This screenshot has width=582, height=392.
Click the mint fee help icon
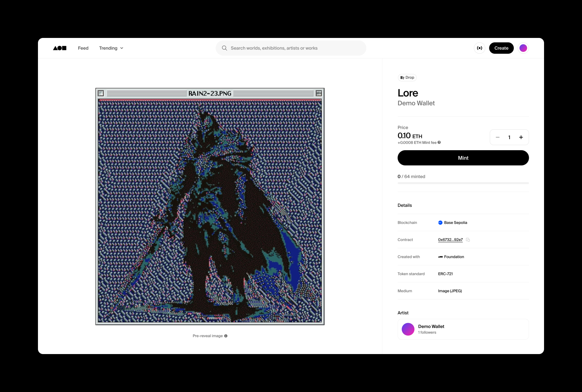(x=439, y=143)
